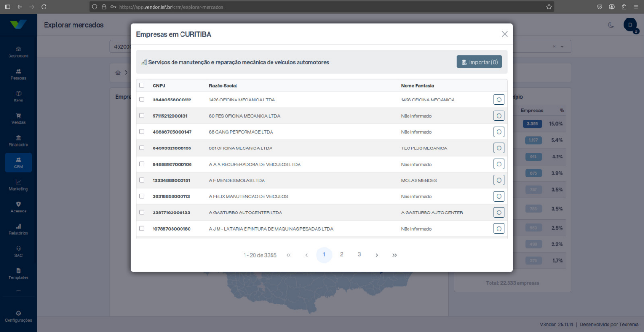Image resolution: width=644 pixels, height=332 pixels.
Task: Go back in browser history
Action: 19,7
